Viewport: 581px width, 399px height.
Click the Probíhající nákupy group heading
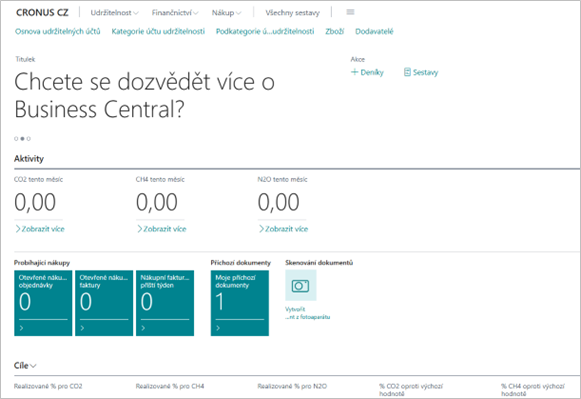[x=42, y=263]
